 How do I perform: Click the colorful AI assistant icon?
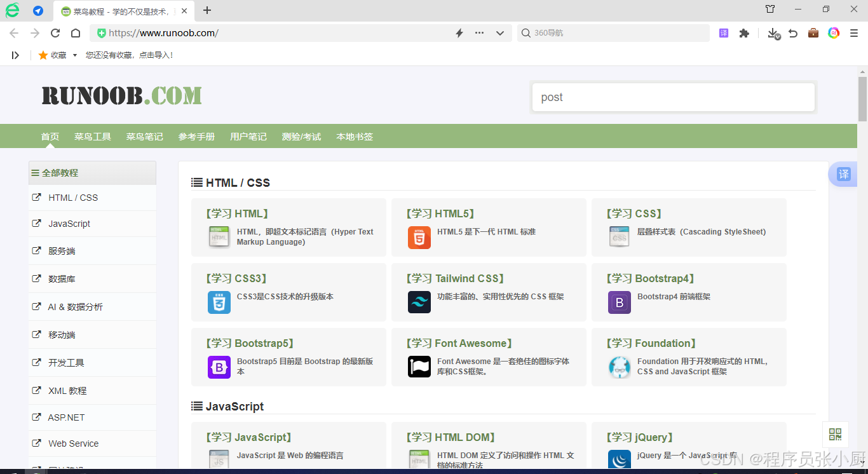coord(834,33)
